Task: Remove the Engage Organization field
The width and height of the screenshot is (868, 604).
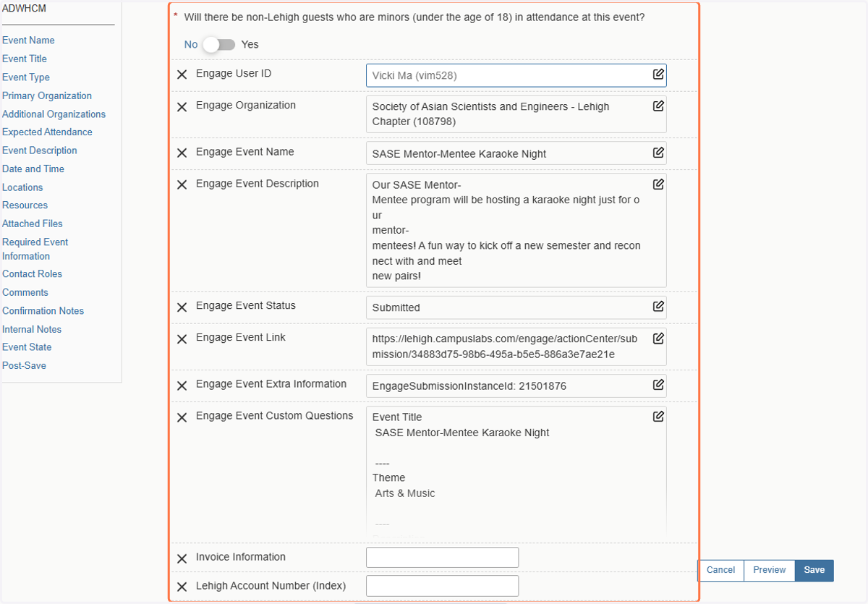Action: click(x=182, y=107)
